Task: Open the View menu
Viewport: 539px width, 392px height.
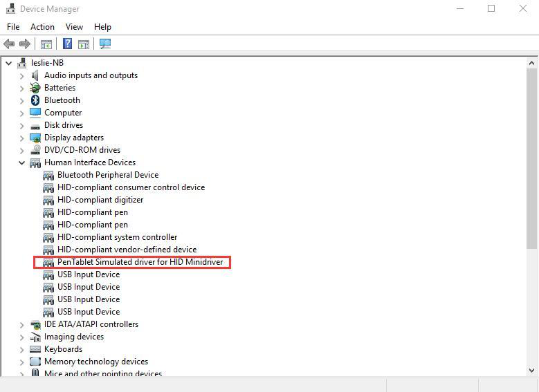Action: [74, 27]
